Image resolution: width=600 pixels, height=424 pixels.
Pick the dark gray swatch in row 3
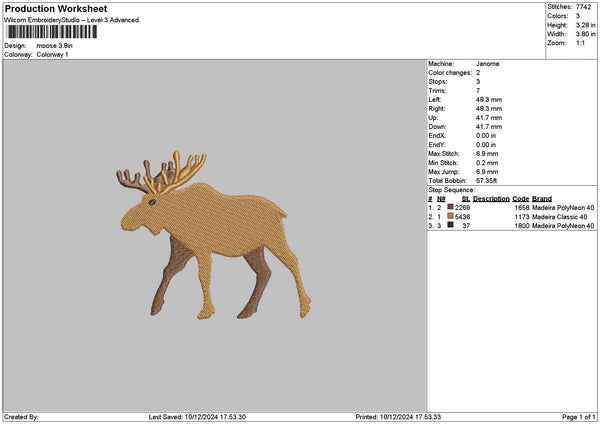click(x=451, y=226)
